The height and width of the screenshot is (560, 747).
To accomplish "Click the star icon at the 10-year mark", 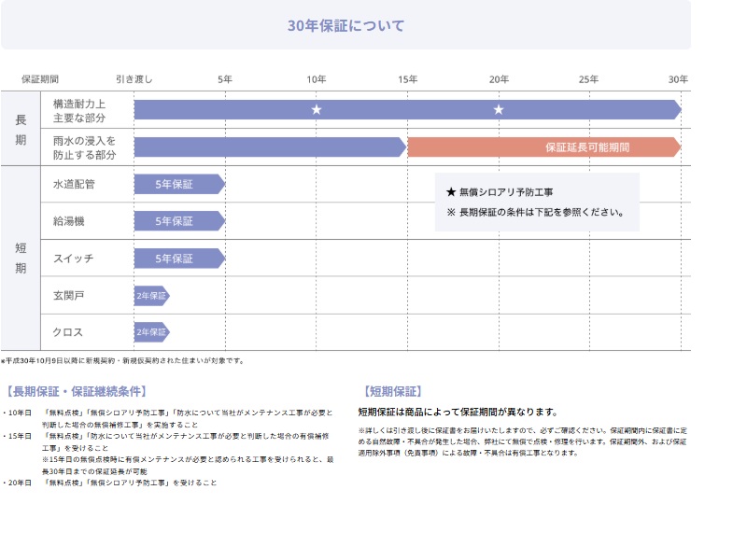I will pos(317,109).
